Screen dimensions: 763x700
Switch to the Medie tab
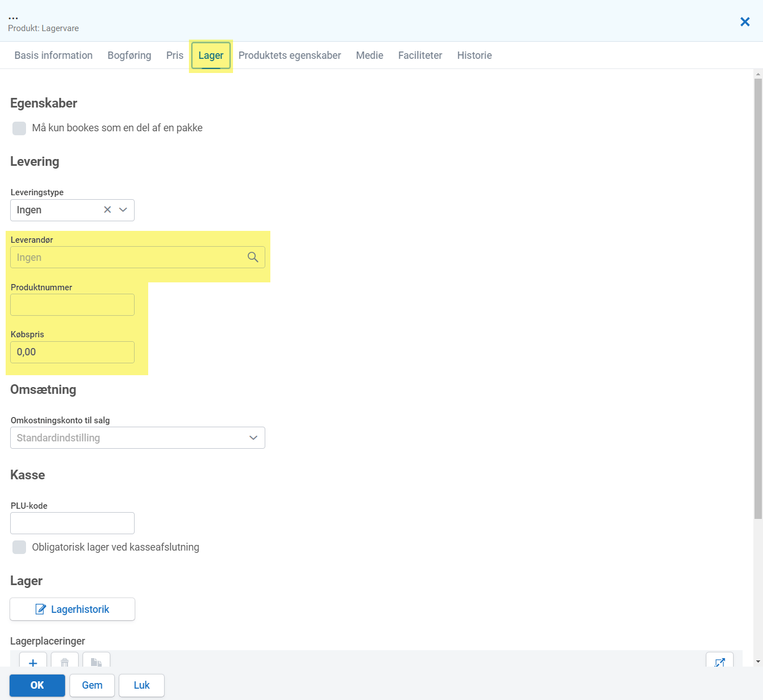(370, 55)
